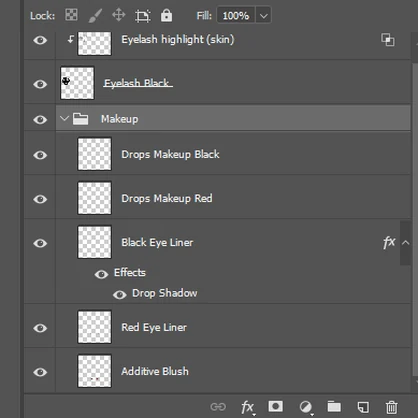Click the fx badge on Black Eye Liner
The width and height of the screenshot is (418, 418).
pyautogui.click(x=389, y=242)
